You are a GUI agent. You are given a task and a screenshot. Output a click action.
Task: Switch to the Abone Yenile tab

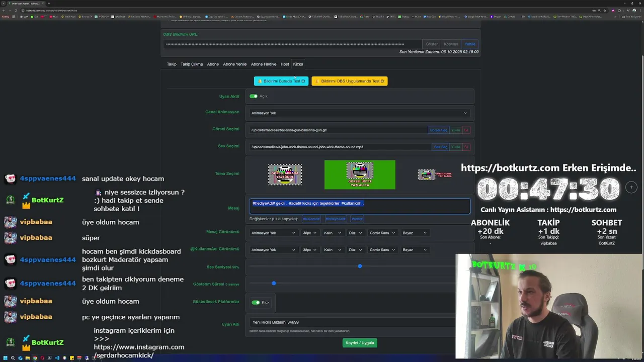(x=235, y=64)
